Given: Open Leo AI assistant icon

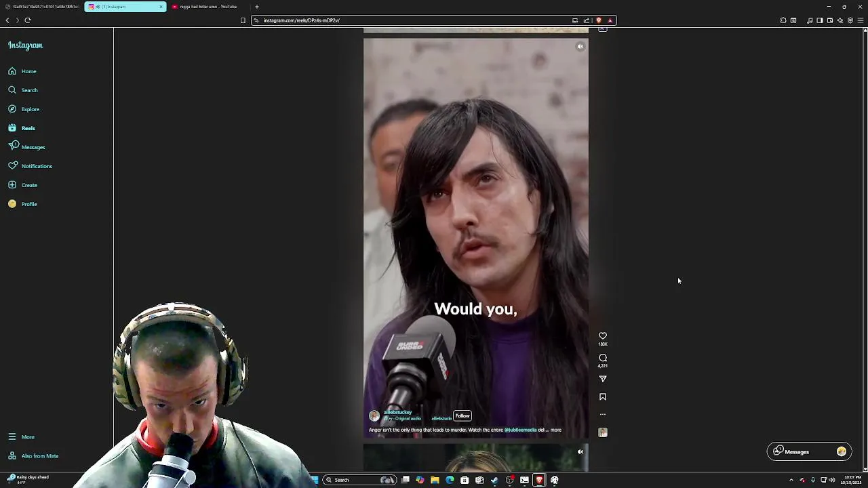Looking at the screenshot, I should coord(840,20).
